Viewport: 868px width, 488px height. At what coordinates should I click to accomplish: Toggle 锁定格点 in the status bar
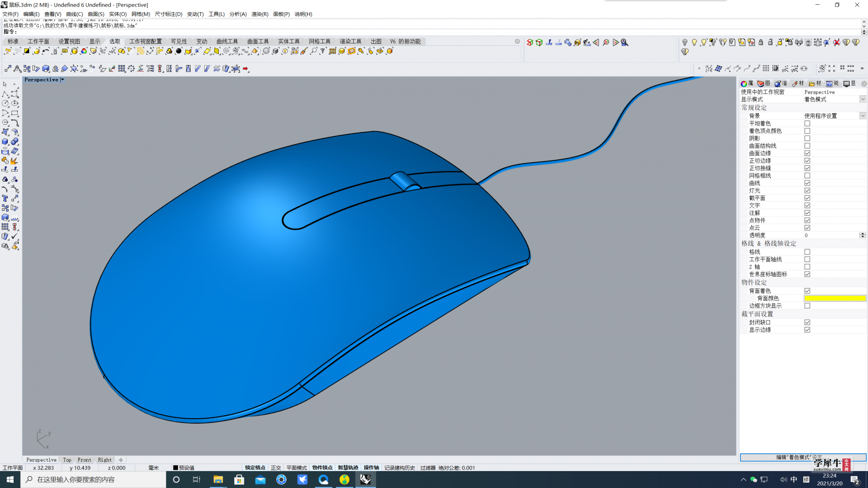[x=255, y=468]
